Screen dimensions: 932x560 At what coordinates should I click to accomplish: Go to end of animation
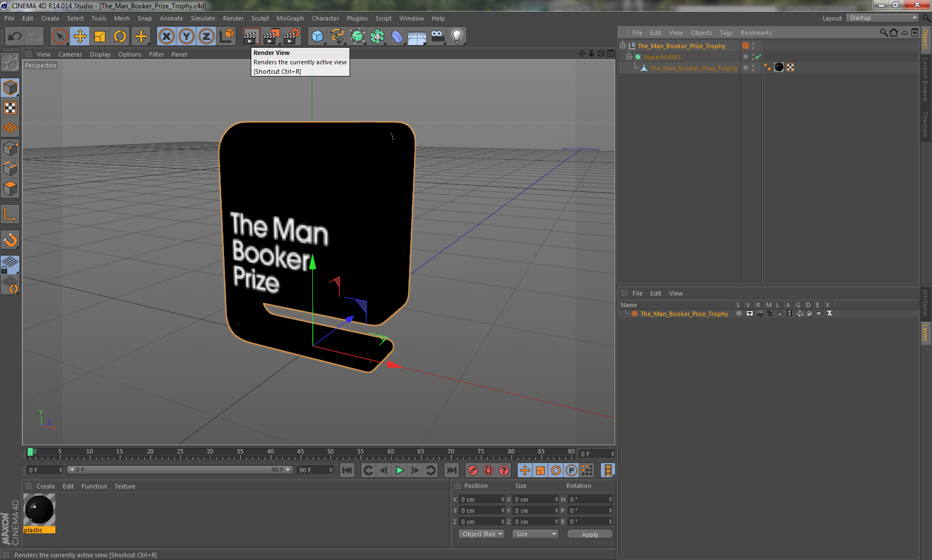[452, 470]
